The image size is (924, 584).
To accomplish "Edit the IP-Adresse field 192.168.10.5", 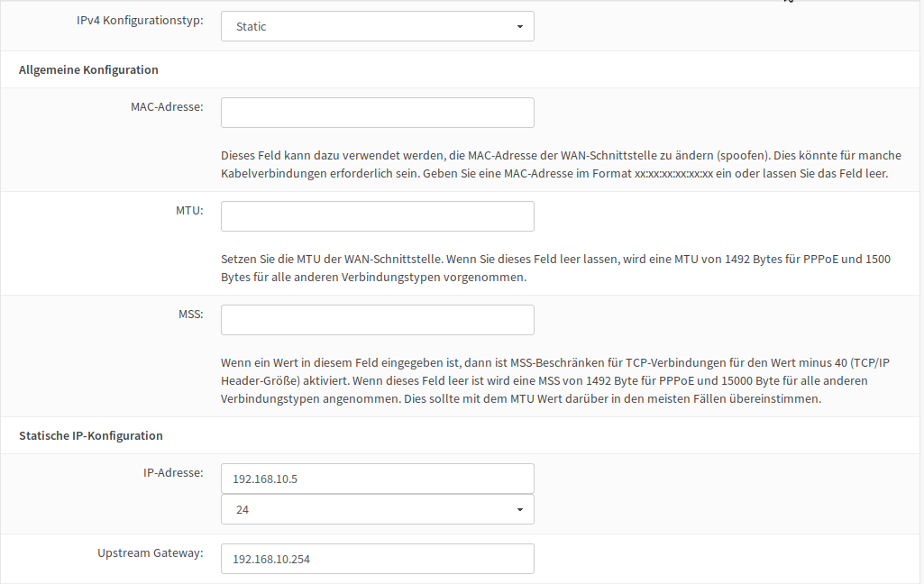I will [377, 479].
